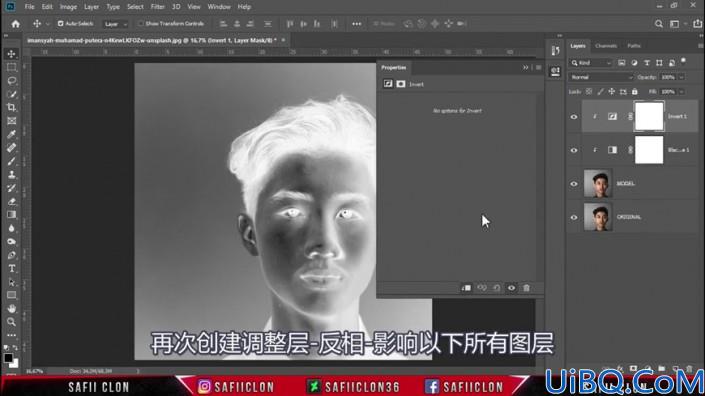Click the Home icon in options bar
The height and width of the screenshot is (396, 705).
[x=16, y=24]
